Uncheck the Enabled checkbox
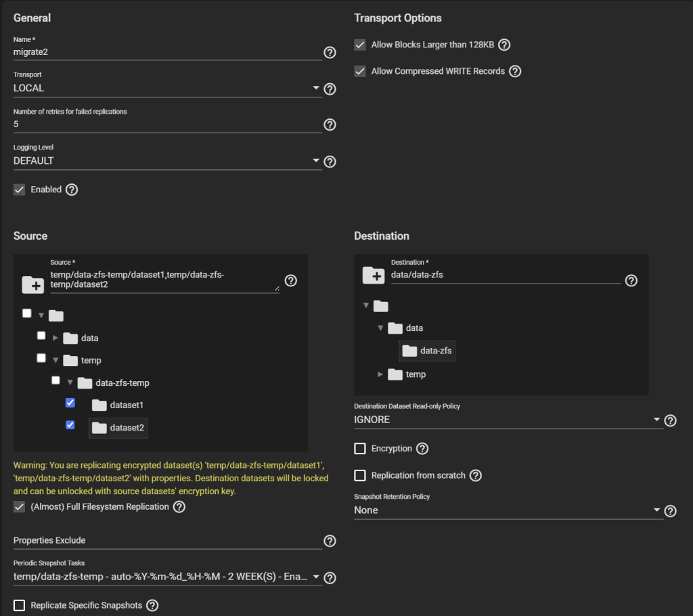The image size is (693, 616). [20, 190]
